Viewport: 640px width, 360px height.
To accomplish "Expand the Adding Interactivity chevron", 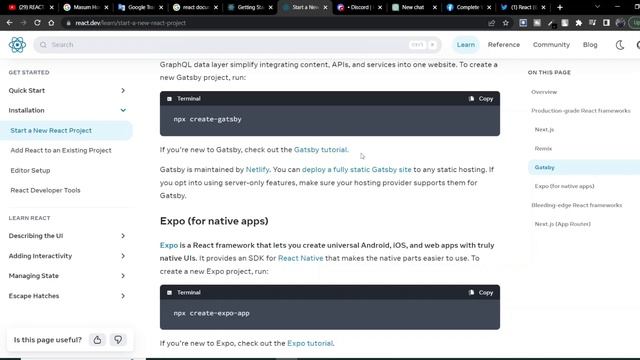I will [123, 256].
